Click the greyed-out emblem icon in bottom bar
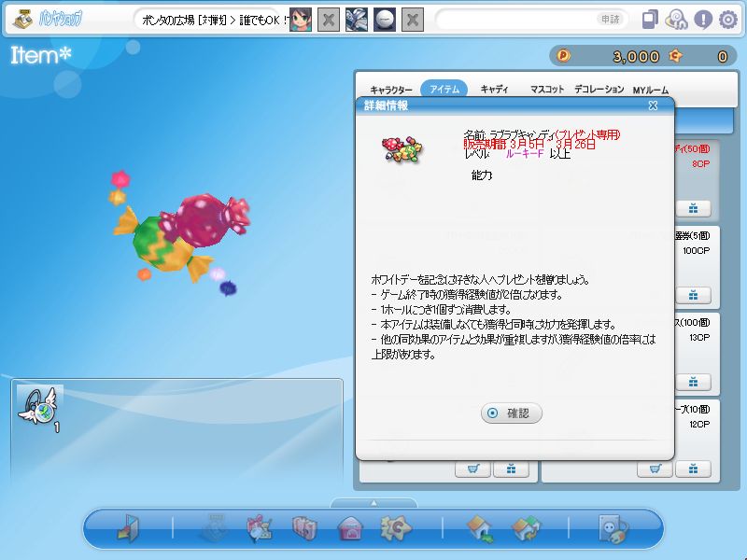Viewport: 747px width, 560px height. pos(215,527)
